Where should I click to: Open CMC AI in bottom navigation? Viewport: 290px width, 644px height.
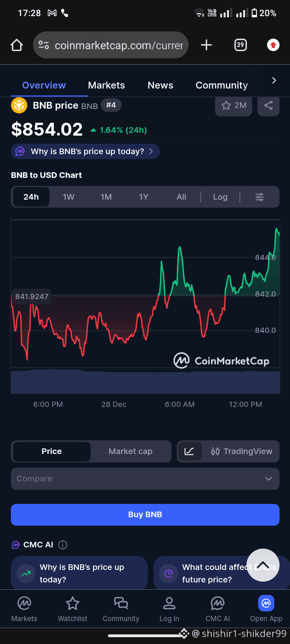pos(217,609)
